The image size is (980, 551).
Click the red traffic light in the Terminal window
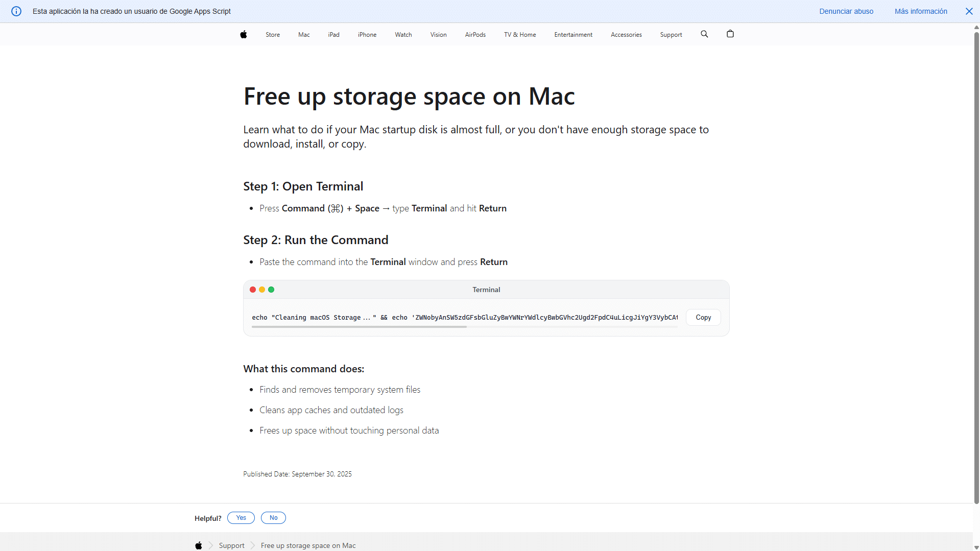pyautogui.click(x=253, y=289)
